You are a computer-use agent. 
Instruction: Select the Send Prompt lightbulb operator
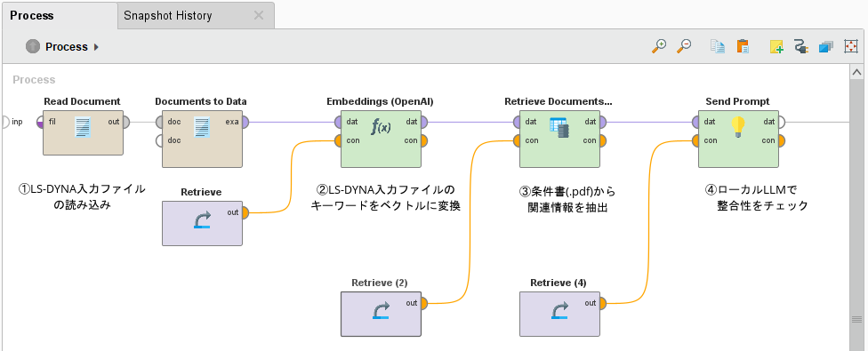(x=738, y=139)
